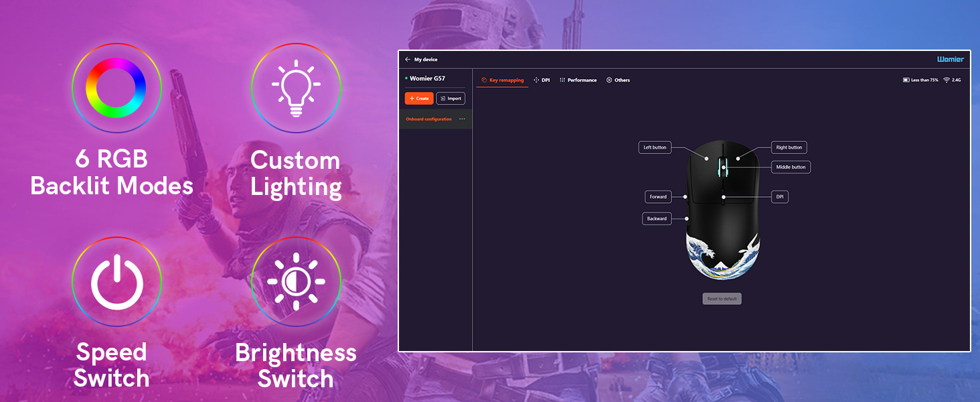Select the Onboard configuration profile
980x402 pixels.
coord(428,119)
